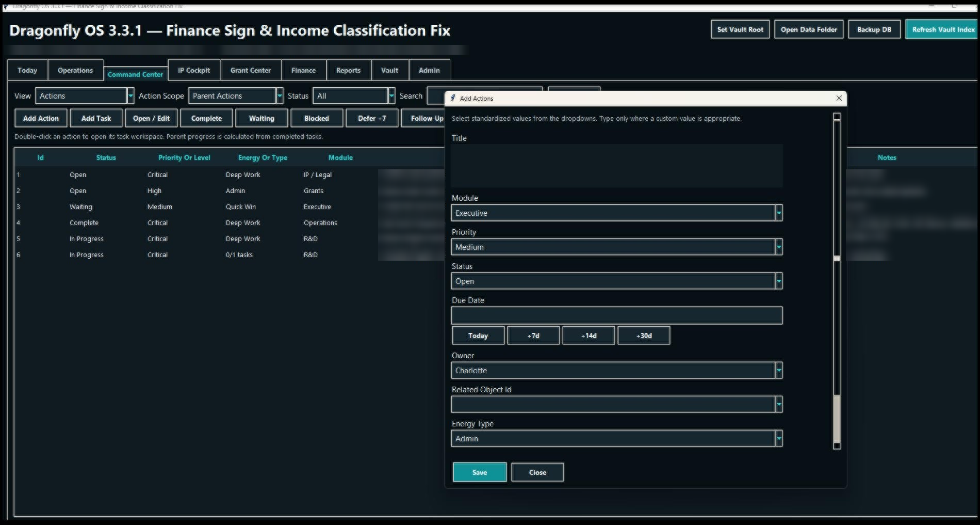
Task: Click the Refresh Vault Index button
Action: [943, 29]
